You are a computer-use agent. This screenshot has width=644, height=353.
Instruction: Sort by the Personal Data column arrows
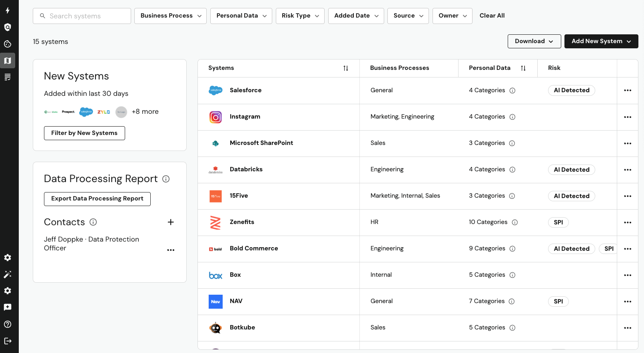click(523, 68)
